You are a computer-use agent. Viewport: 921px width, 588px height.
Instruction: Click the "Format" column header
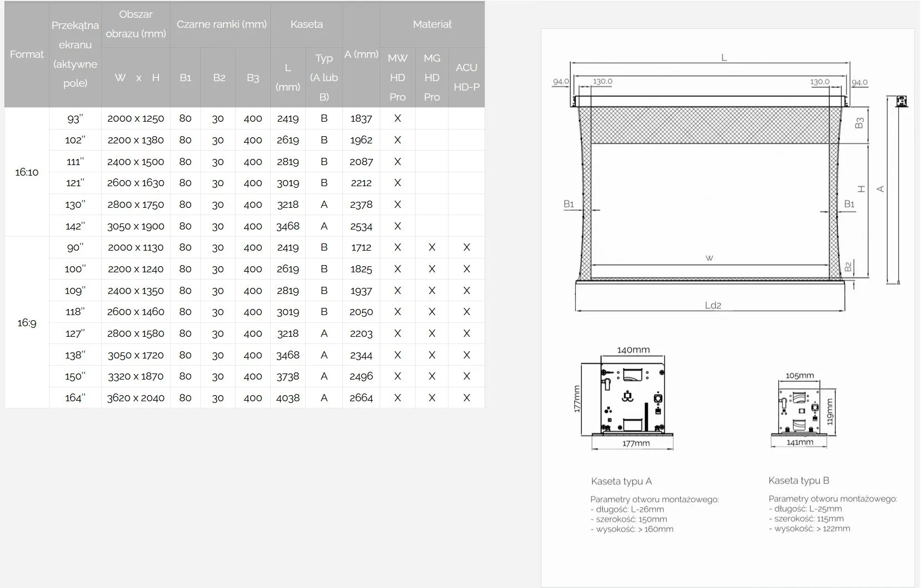coord(27,54)
